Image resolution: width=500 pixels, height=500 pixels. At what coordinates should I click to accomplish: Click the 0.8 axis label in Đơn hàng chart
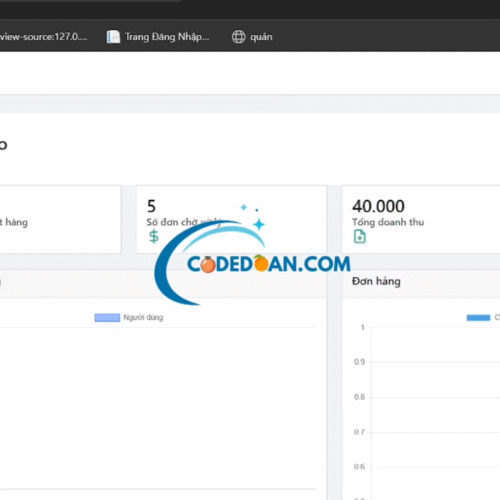pyautogui.click(x=359, y=397)
